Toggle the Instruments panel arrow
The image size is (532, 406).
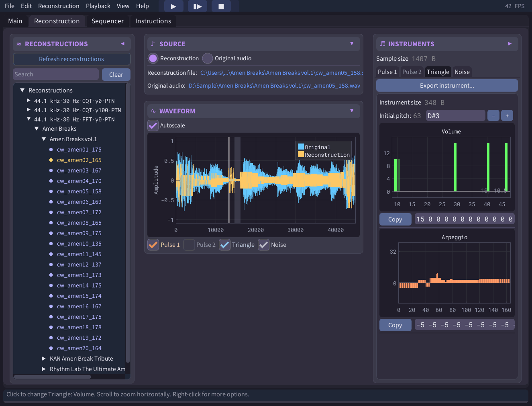point(510,44)
